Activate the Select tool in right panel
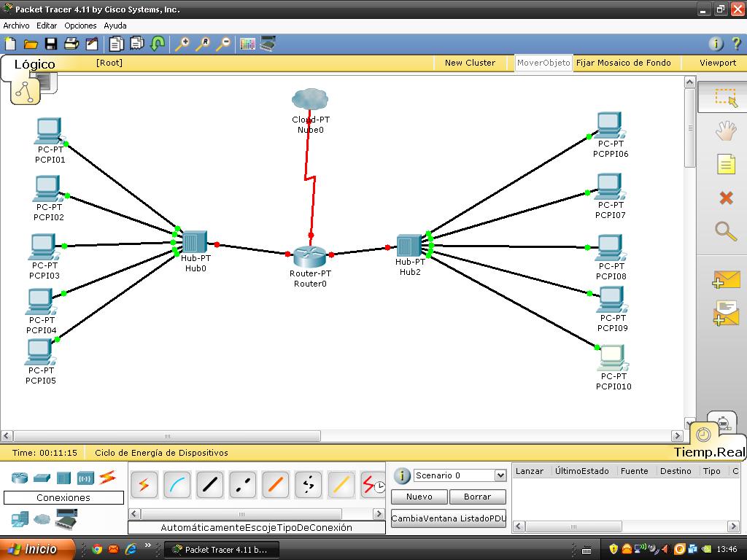 pyautogui.click(x=726, y=97)
